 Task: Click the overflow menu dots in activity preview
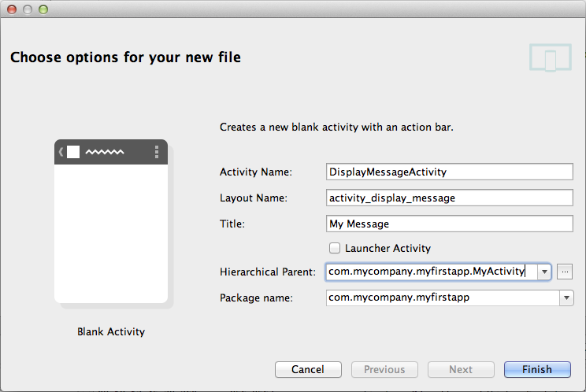click(x=157, y=152)
